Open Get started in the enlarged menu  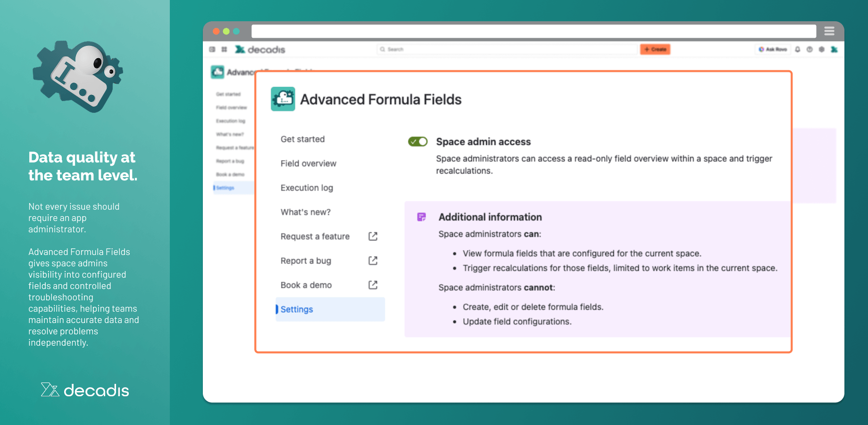[x=302, y=139]
